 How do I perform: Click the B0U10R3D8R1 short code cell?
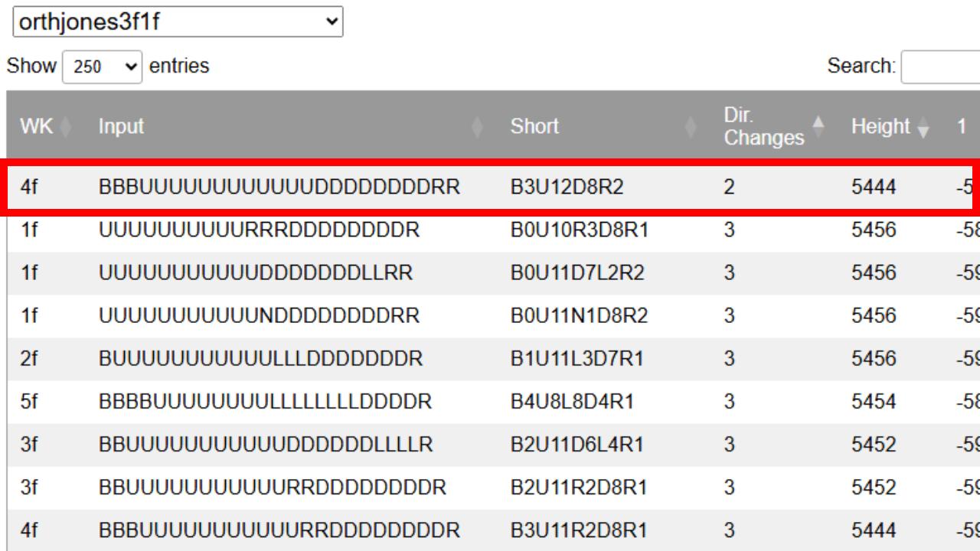tap(579, 230)
